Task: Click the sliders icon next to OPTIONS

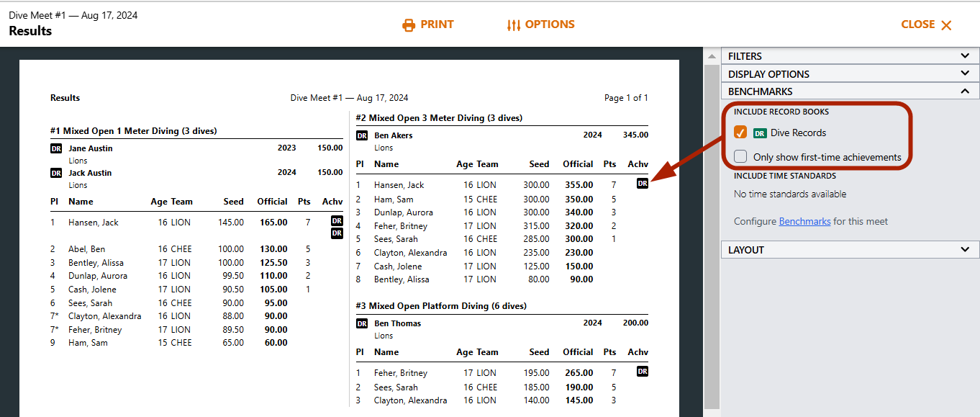Action: point(515,24)
